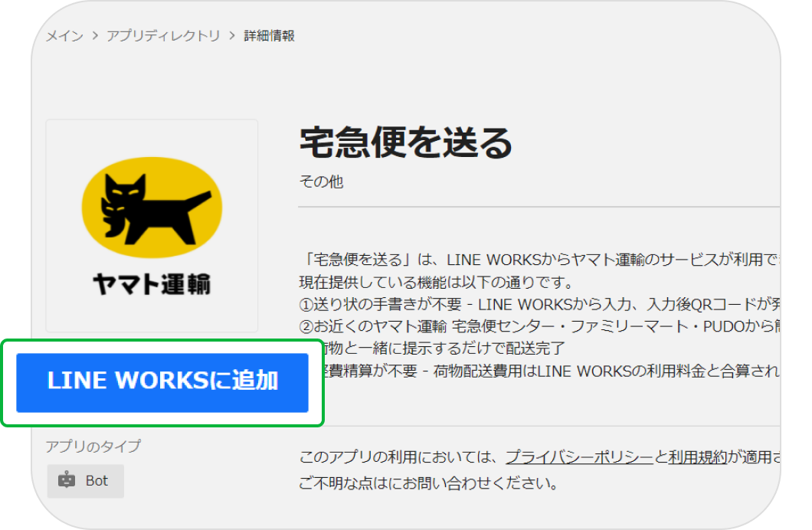Image resolution: width=812 pixels, height=530 pixels.
Task: Click the chevron before 詳細情報
Action: [232, 36]
